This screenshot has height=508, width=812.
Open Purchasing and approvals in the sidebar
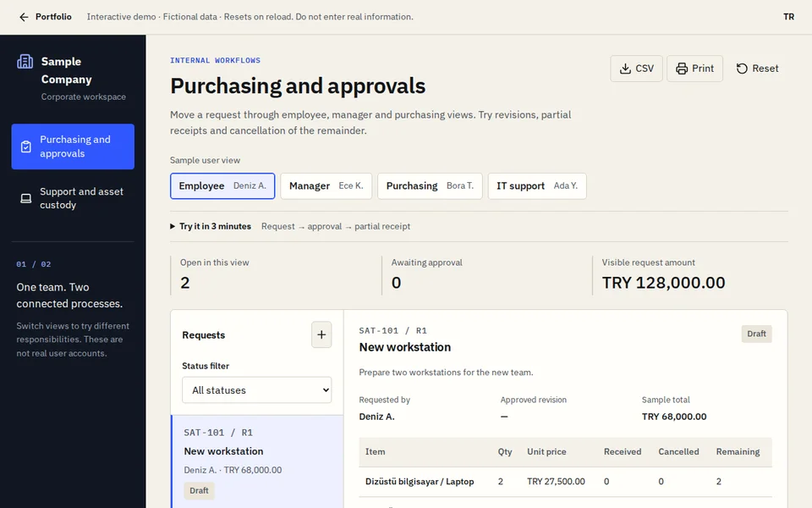pyautogui.click(x=73, y=146)
